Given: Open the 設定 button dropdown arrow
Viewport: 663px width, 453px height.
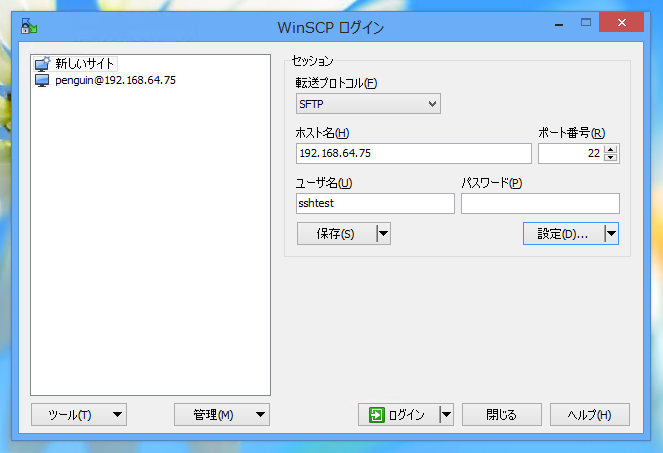Looking at the screenshot, I should tap(611, 233).
